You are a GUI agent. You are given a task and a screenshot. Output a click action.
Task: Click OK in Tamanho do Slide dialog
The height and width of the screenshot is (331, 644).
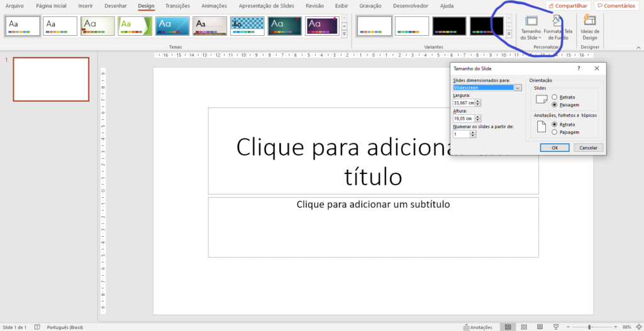[555, 148]
